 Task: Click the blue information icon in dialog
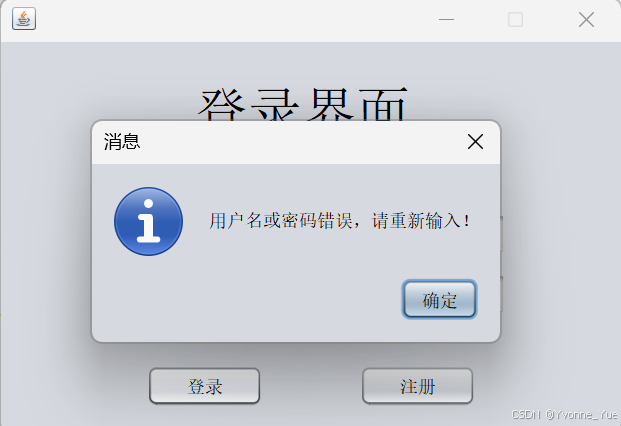(x=149, y=221)
